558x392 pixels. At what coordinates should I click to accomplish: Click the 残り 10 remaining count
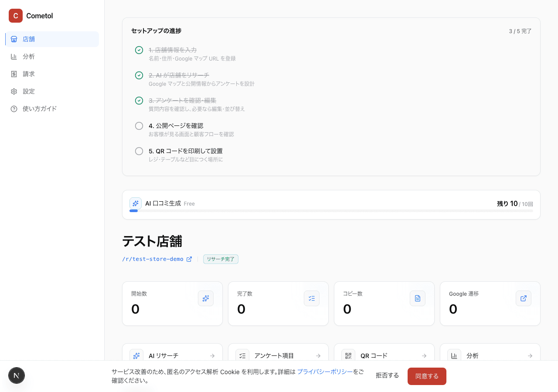point(507,203)
